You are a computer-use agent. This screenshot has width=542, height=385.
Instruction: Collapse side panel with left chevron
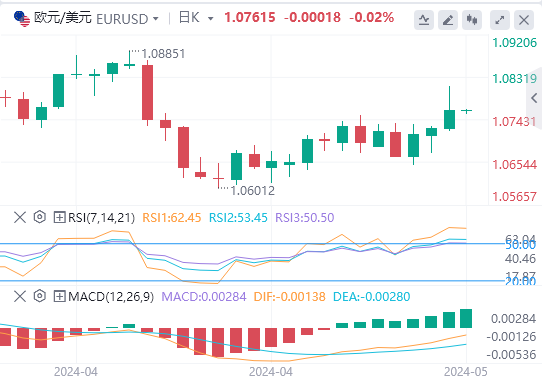(534, 98)
